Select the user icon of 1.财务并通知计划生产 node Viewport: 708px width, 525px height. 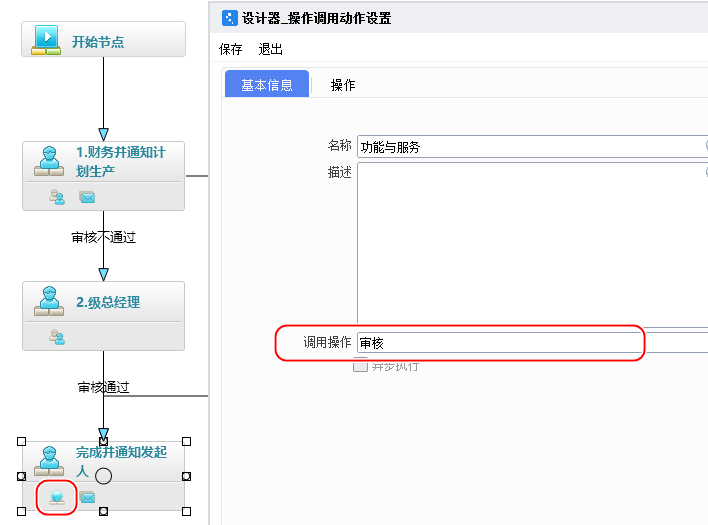[47, 160]
